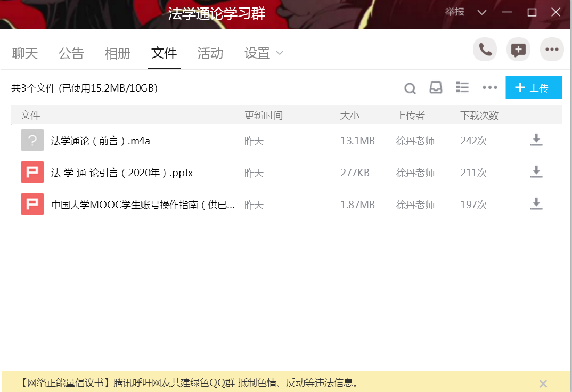Select the 活动 tab
This screenshot has width=572, height=392.
(210, 53)
